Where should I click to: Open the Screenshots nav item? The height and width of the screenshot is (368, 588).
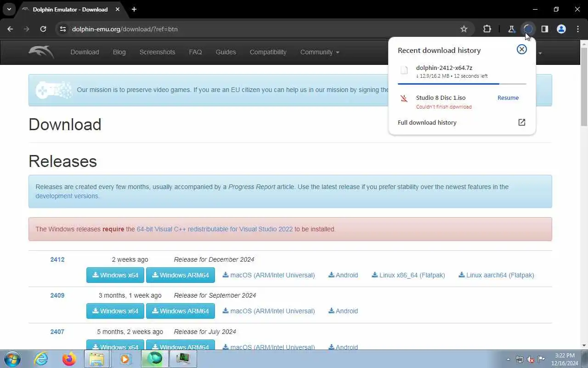pos(157,52)
